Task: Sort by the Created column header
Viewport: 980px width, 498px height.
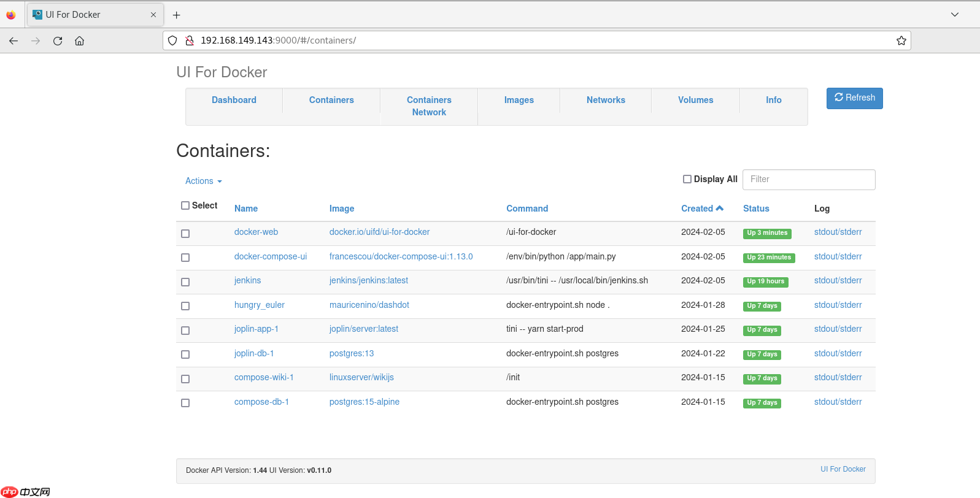Action: tap(702, 209)
